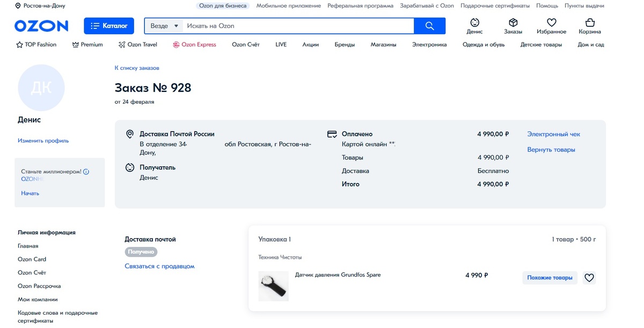Screen dimensions: 644x328
Task: Open Денис profile smiley icon
Action: point(474,23)
